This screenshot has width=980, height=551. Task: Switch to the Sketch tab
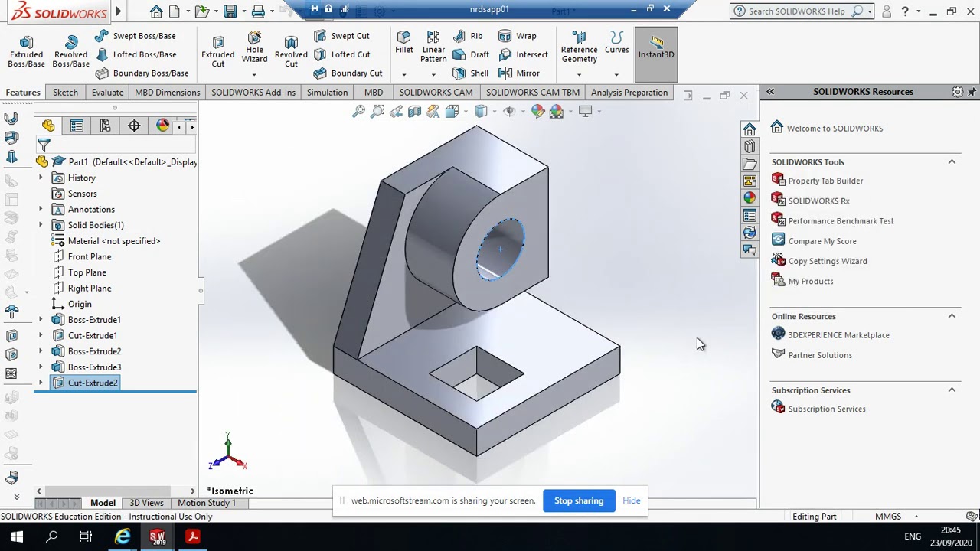(65, 93)
